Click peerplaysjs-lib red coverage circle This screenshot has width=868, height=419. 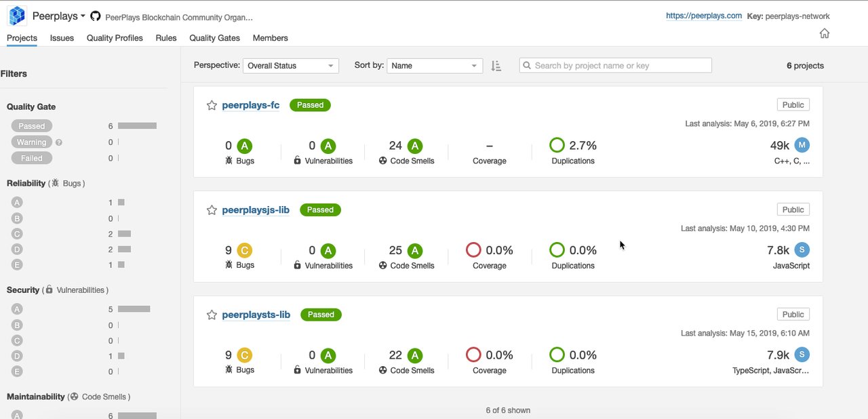[473, 250]
